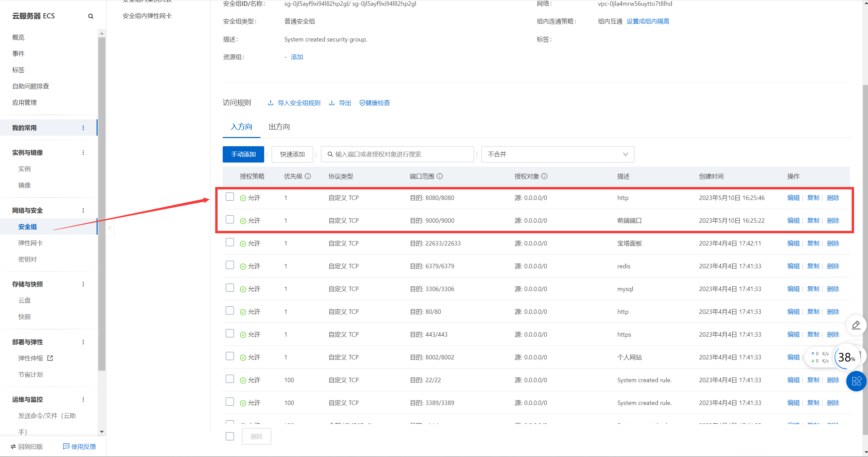Check the 3306/3306 mysql rule checkbox
868x457 pixels.
[230, 288]
